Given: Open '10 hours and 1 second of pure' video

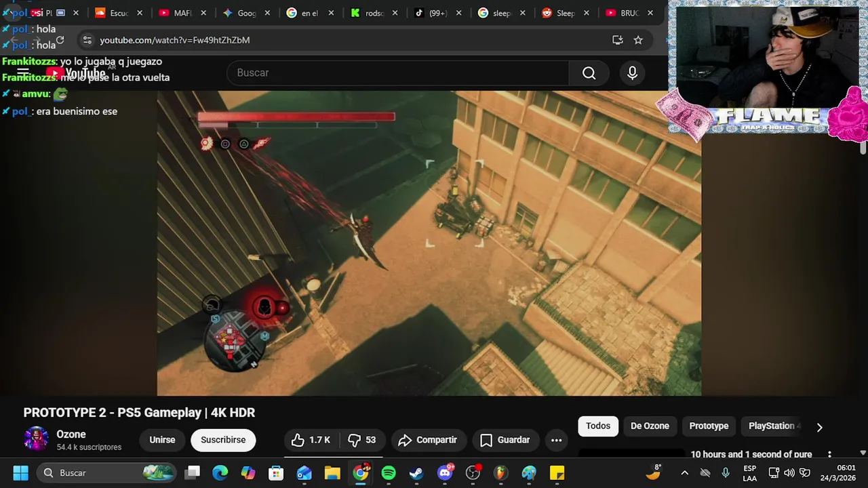Looking at the screenshot, I should (751, 454).
